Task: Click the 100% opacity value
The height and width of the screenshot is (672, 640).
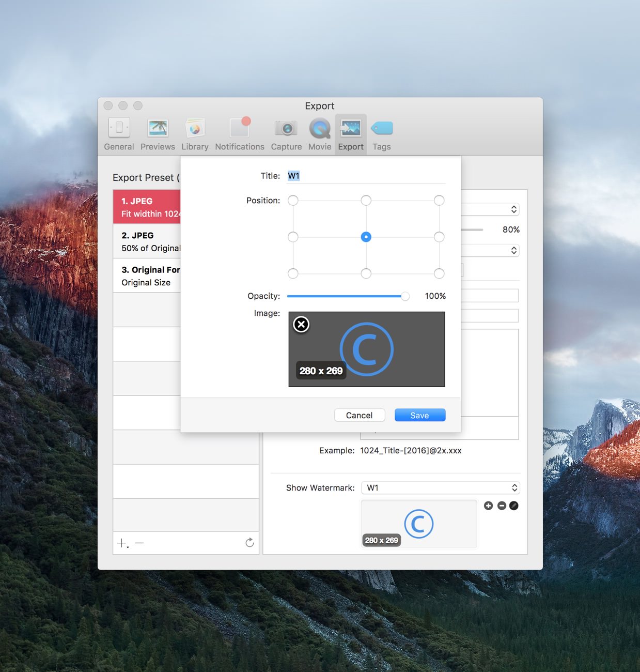Action: tap(435, 296)
